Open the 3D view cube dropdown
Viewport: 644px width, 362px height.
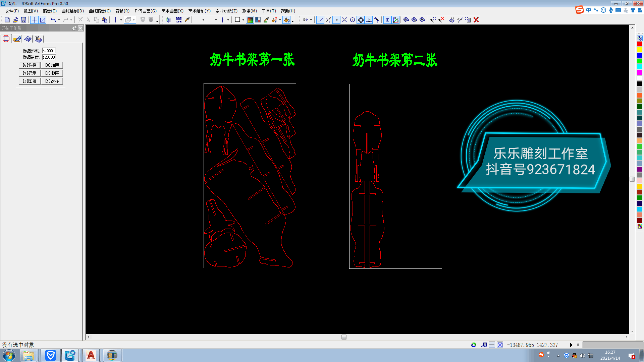pyautogui.click(x=133, y=20)
